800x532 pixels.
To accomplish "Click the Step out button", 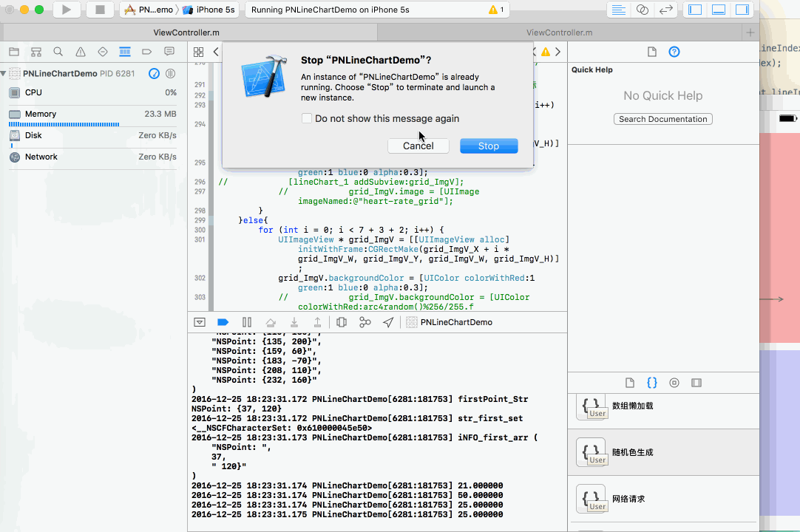I will (x=317, y=322).
